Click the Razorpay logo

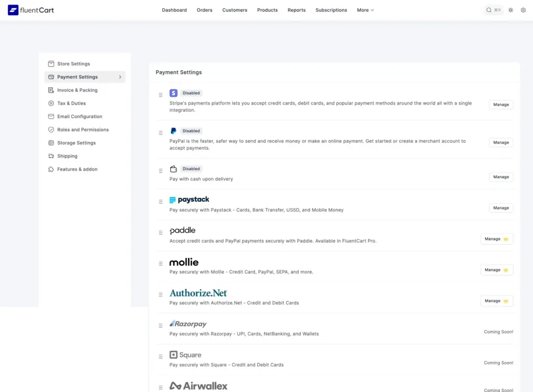click(188, 323)
